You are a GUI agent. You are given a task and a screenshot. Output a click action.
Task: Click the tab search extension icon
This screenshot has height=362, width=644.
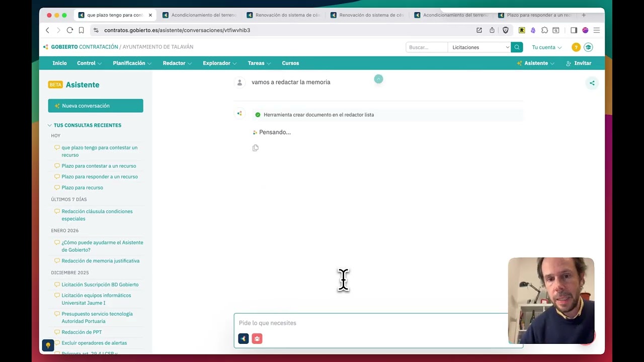556,30
